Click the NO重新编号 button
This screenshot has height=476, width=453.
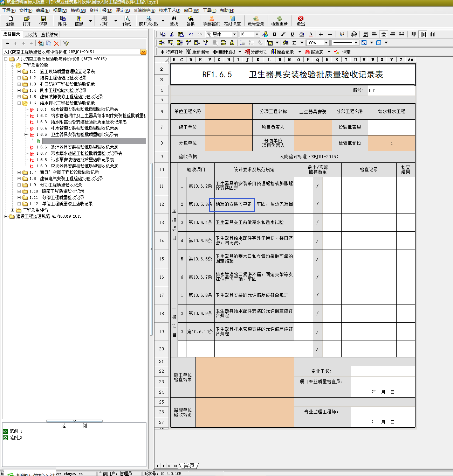[x=198, y=52]
